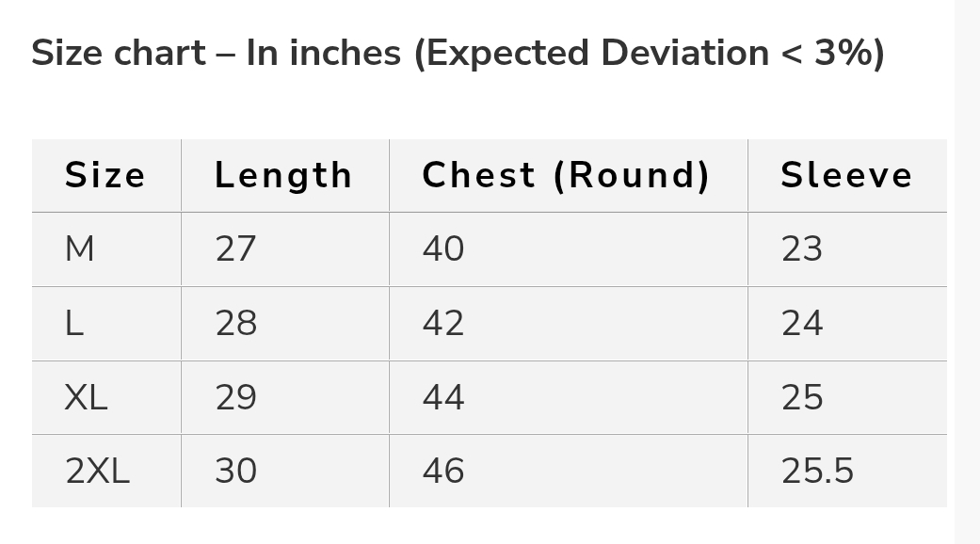Click the M size row label
This screenshot has height=544, width=980.
point(80,249)
